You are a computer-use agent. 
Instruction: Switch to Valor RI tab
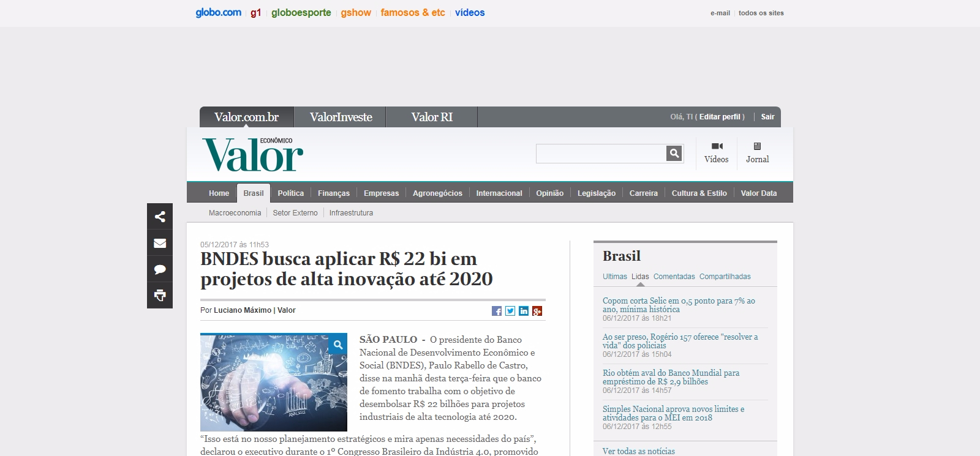tap(432, 117)
